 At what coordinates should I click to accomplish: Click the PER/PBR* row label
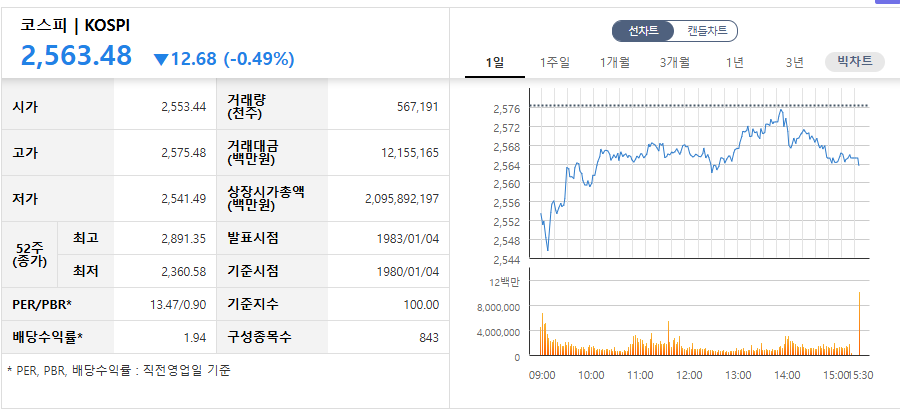(x=42, y=304)
